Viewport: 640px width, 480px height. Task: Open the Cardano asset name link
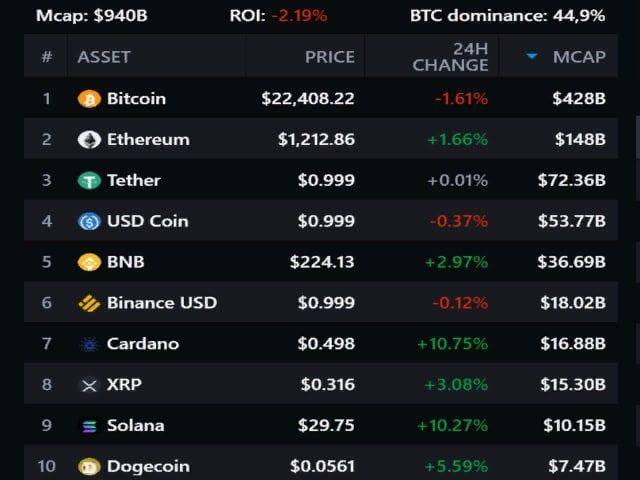143,344
